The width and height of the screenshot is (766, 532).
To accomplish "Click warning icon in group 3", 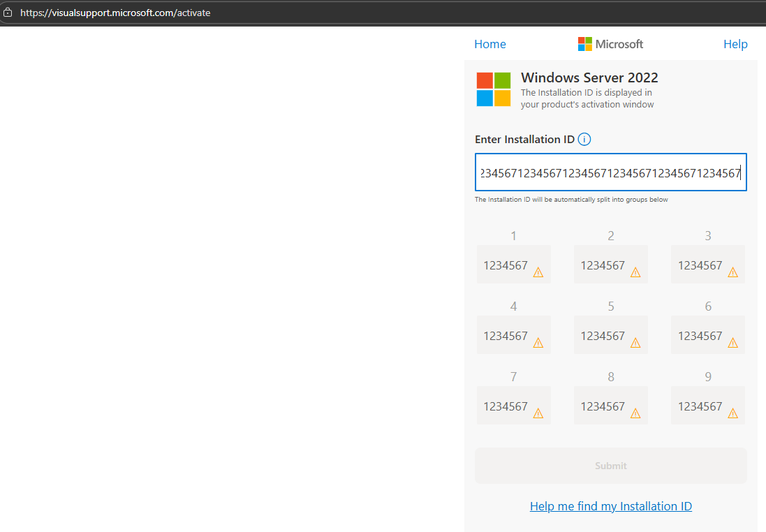I will tap(732, 272).
